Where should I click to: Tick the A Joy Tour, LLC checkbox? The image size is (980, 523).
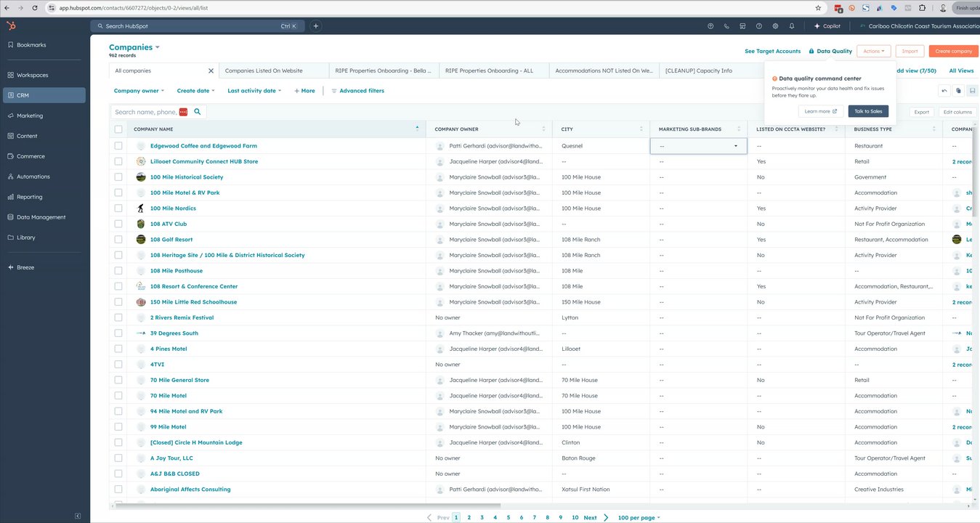(118, 458)
